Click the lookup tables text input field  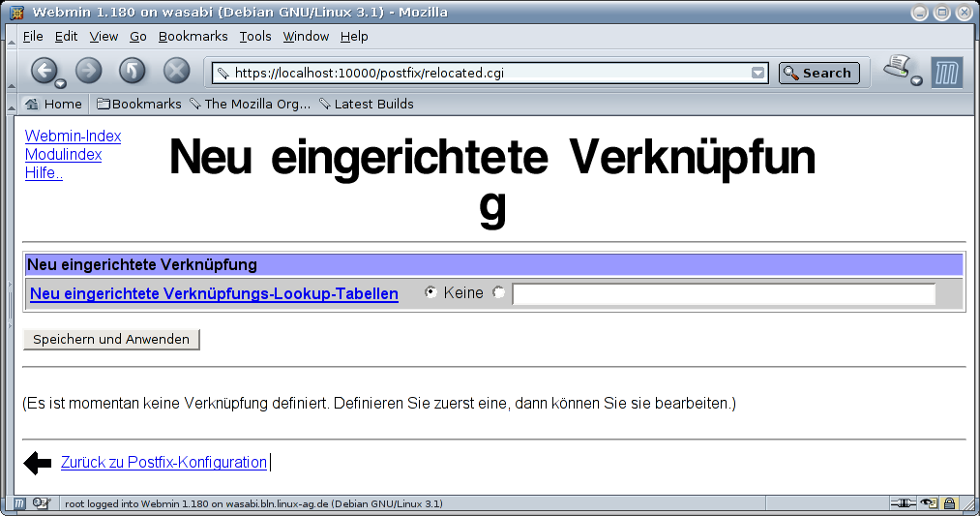pos(724,293)
